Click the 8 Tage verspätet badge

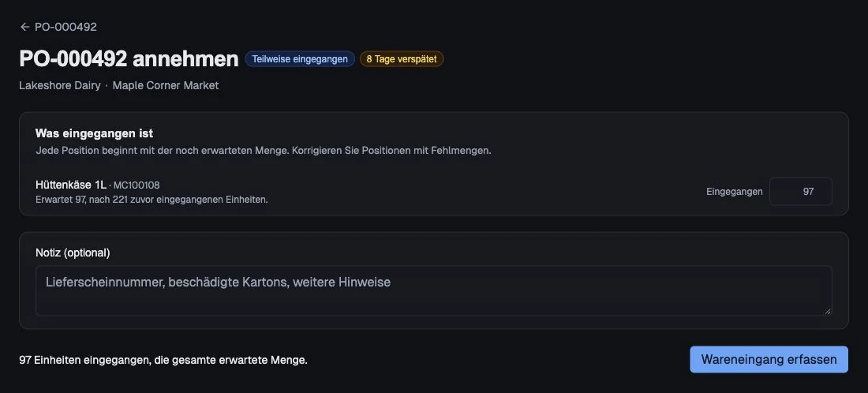coord(402,58)
